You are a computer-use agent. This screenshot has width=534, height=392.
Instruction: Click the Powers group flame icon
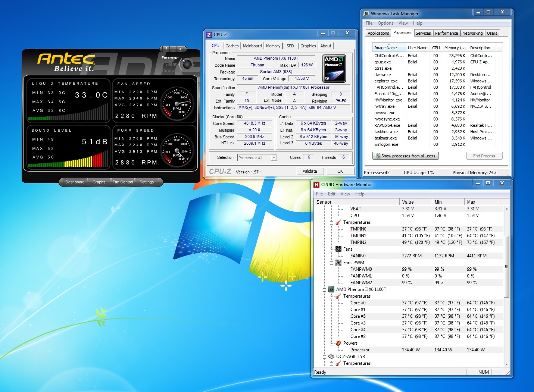point(338,343)
